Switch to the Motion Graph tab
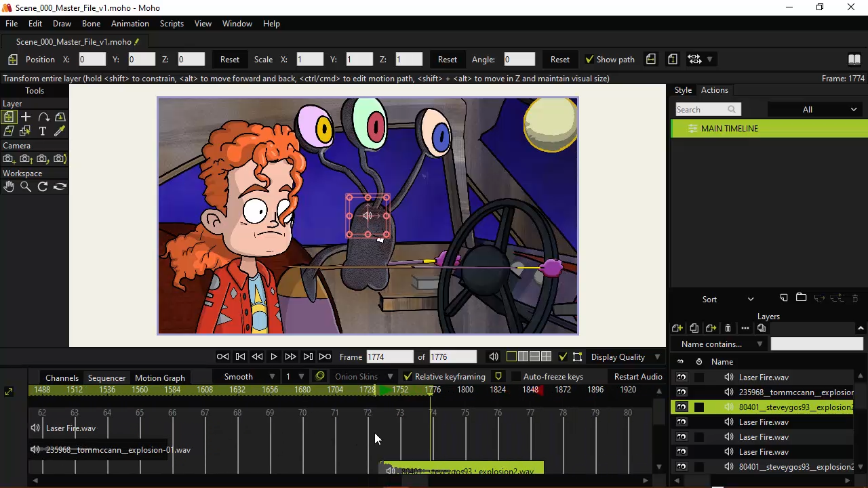The image size is (868, 488). (x=159, y=378)
